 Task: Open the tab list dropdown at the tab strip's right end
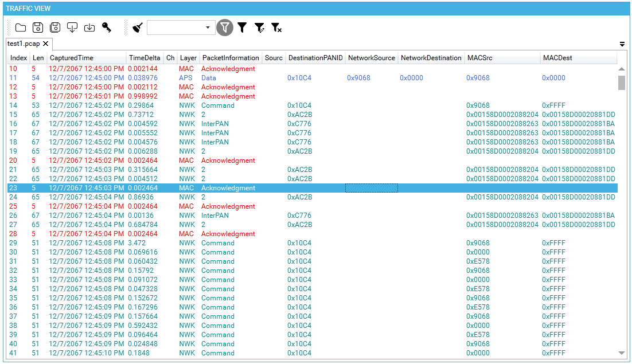(622, 44)
